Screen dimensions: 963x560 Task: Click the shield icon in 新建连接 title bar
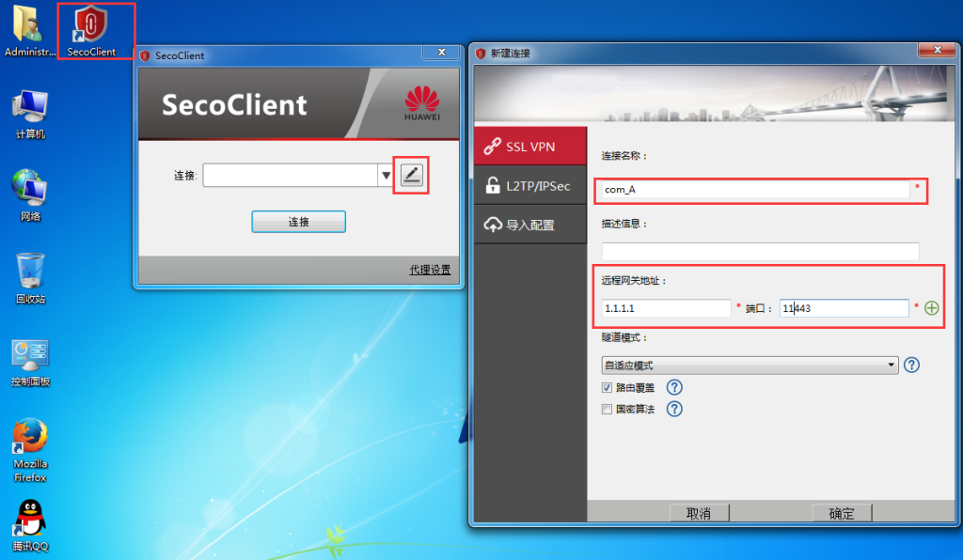tap(481, 54)
